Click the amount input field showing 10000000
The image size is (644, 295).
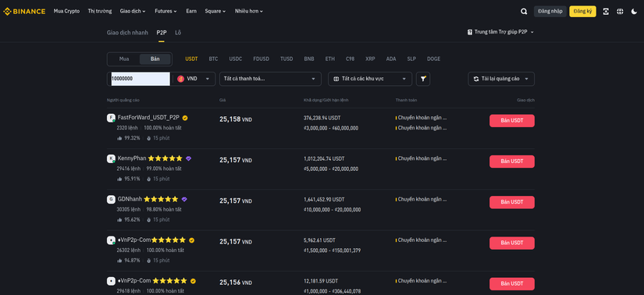tap(141, 79)
